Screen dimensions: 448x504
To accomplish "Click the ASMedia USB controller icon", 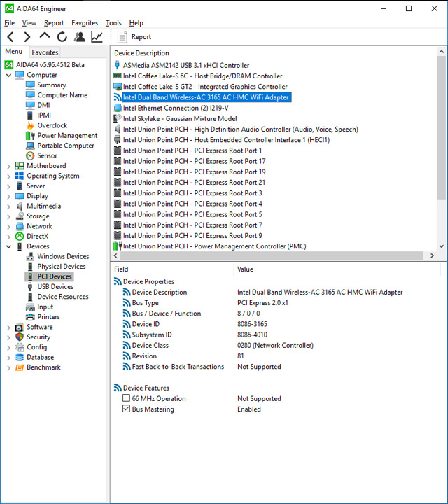I will point(118,65).
